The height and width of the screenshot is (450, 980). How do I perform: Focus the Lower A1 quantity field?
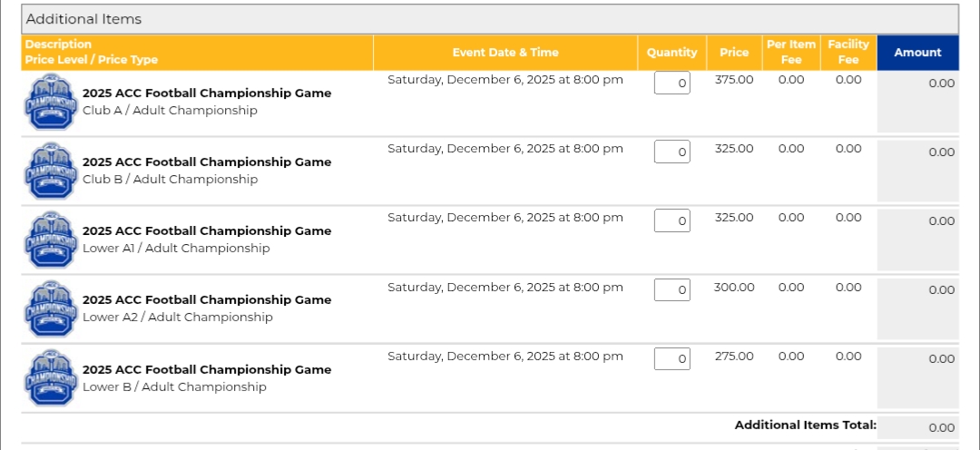tap(672, 221)
